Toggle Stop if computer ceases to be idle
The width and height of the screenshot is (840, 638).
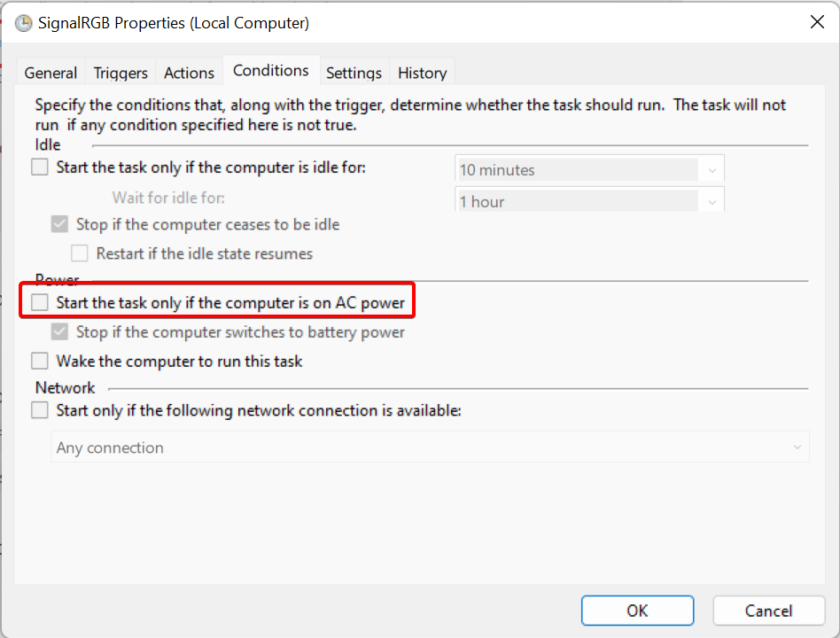click(60, 224)
